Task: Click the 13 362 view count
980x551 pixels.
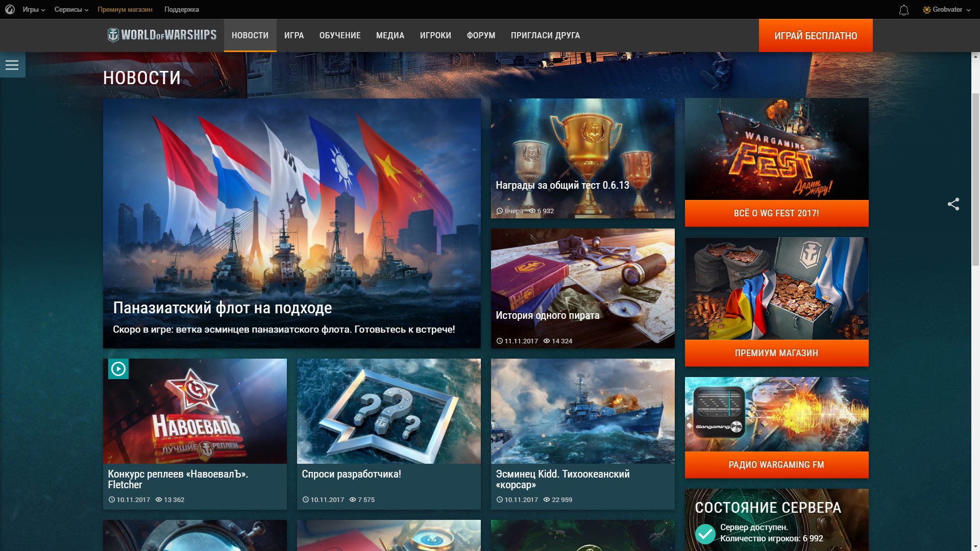Action: pos(174,499)
